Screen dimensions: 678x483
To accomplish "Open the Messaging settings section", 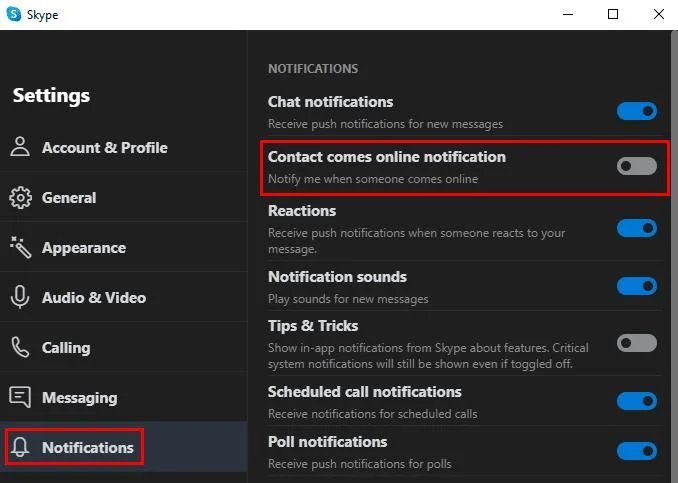I will coord(124,397).
